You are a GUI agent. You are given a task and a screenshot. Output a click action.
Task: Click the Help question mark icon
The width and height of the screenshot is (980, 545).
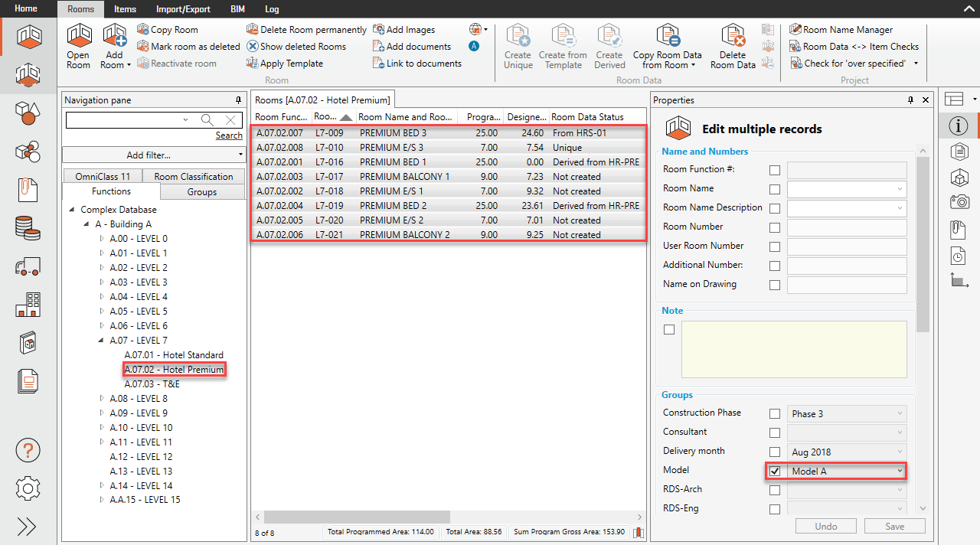click(28, 450)
